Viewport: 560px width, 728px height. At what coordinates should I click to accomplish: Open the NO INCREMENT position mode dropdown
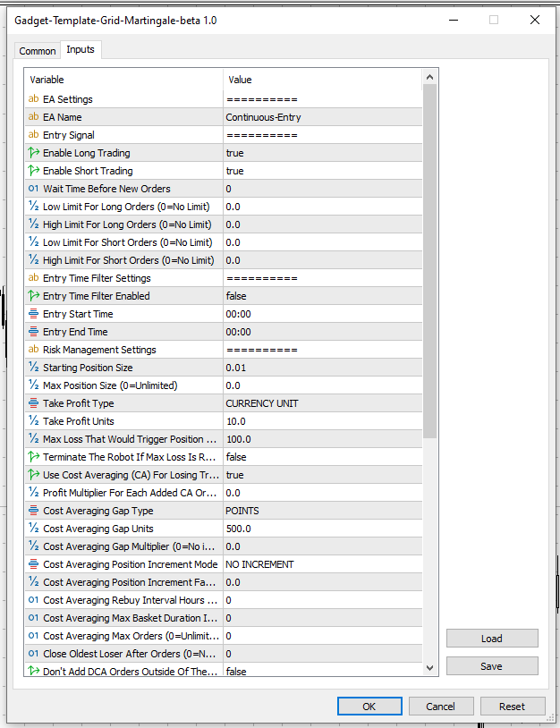[322, 564]
